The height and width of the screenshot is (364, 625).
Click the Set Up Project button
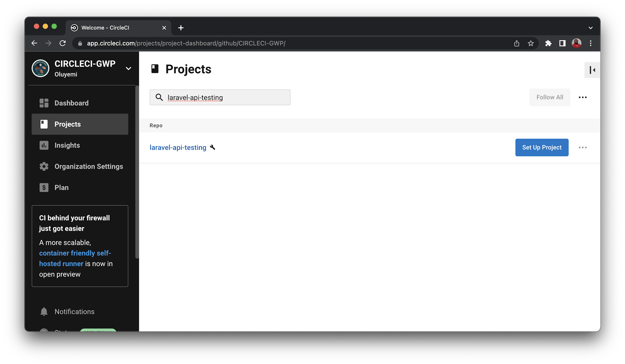point(542,147)
